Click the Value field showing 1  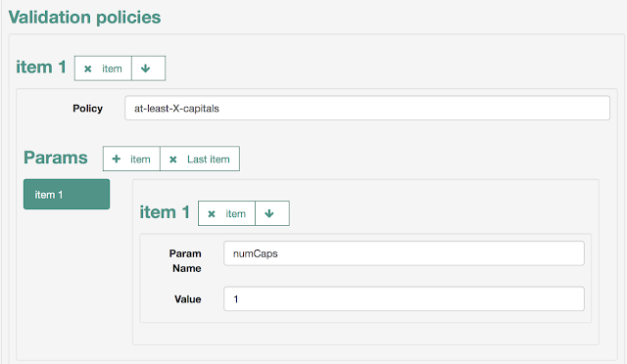[x=404, y=298]
